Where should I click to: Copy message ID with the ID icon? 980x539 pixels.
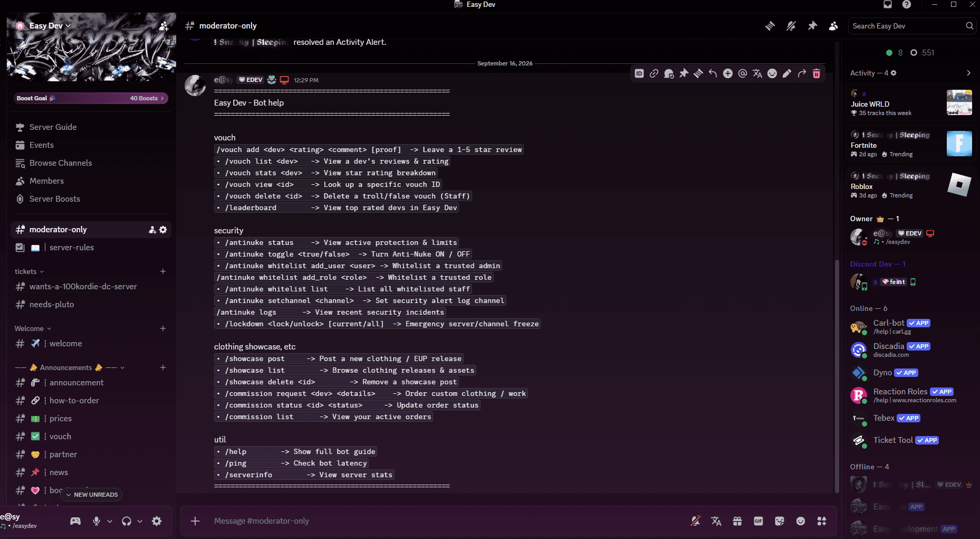tap(639, 73)
